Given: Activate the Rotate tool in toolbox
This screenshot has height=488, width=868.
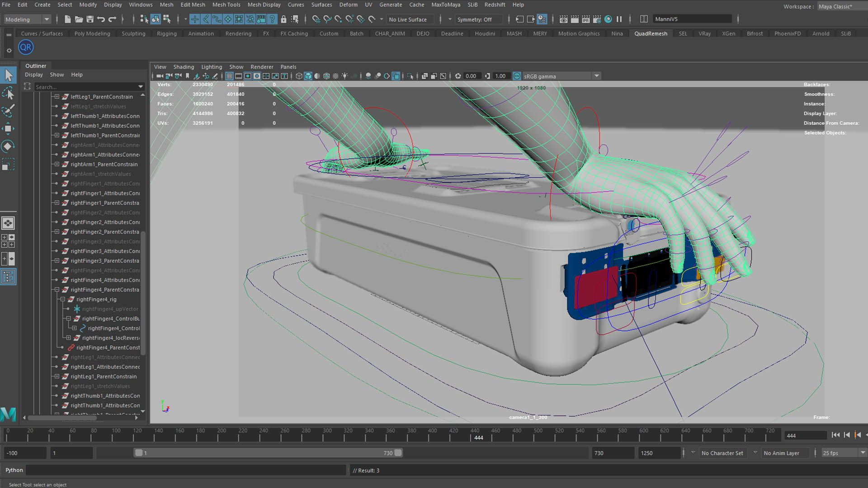Looking at the screenshot, I should tap(8, 146).
